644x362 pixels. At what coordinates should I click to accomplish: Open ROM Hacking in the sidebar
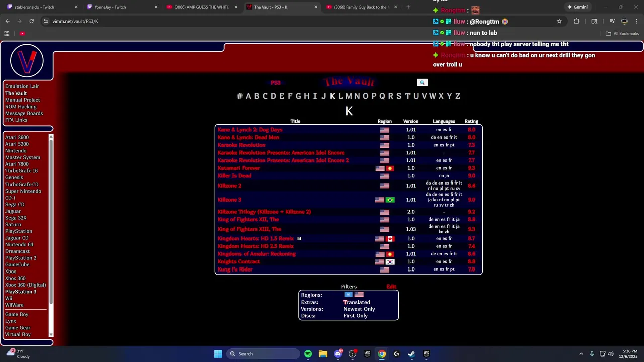21,107
